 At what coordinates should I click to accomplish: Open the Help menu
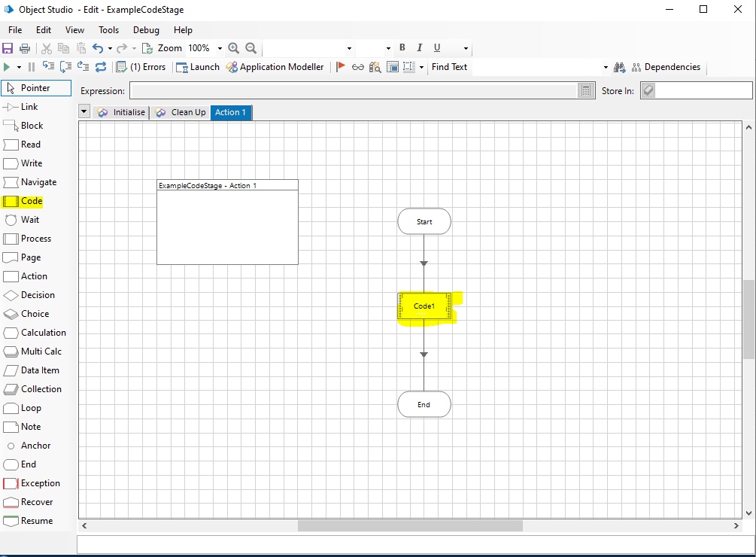[183, 30]
